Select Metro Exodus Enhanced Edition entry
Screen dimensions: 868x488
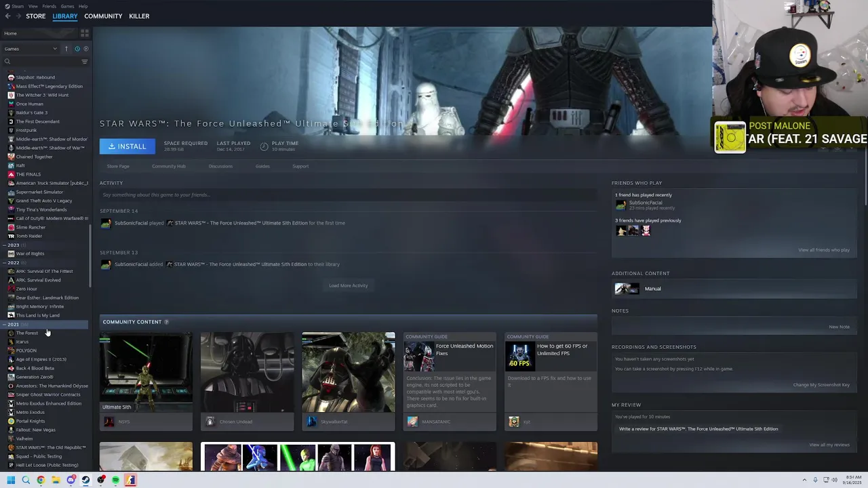pos(49,403)
